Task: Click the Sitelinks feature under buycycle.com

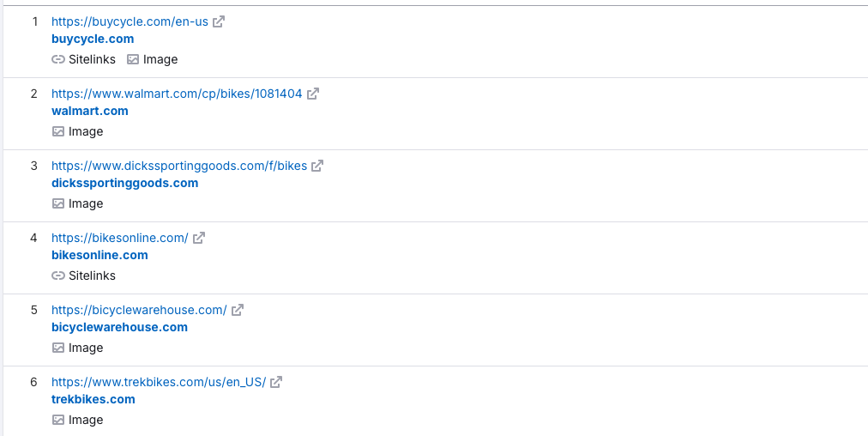Action: [x=83, y=59]
